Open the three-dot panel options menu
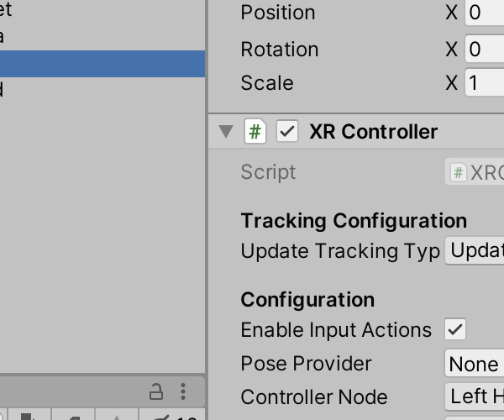 (x=183, y=391)
